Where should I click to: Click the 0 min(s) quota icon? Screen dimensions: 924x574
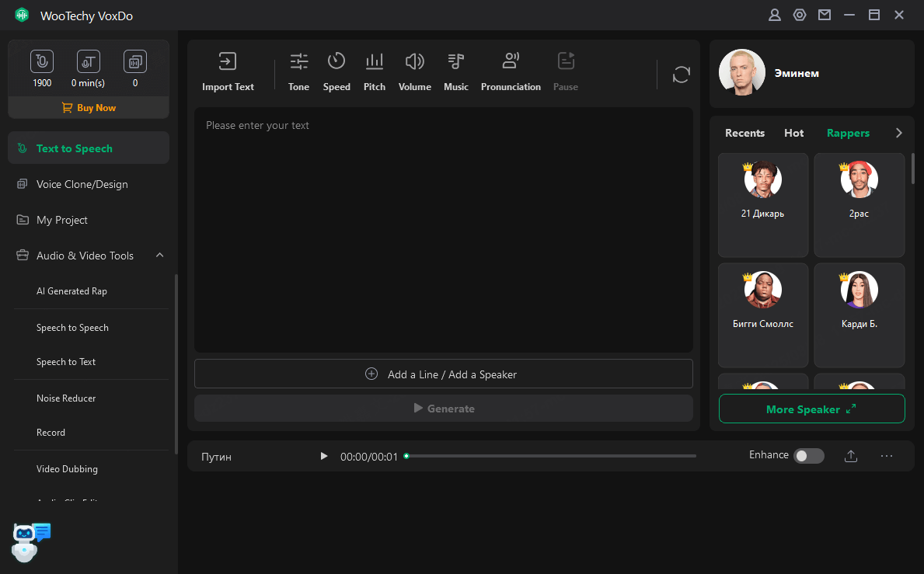coord(89,61)
